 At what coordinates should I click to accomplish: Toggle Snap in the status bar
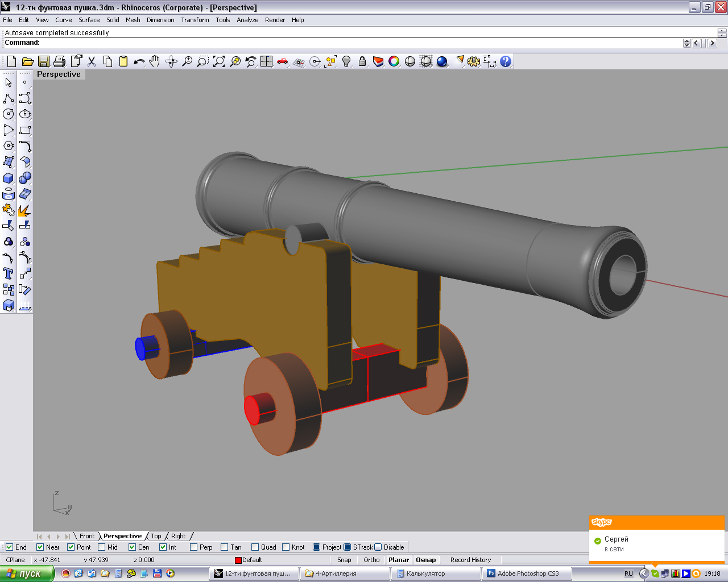(344, 560)
